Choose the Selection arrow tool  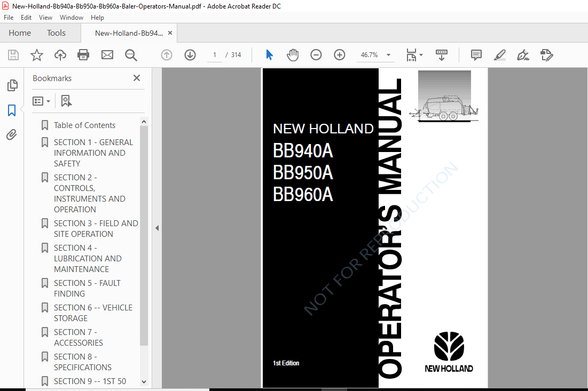(269, 55)
